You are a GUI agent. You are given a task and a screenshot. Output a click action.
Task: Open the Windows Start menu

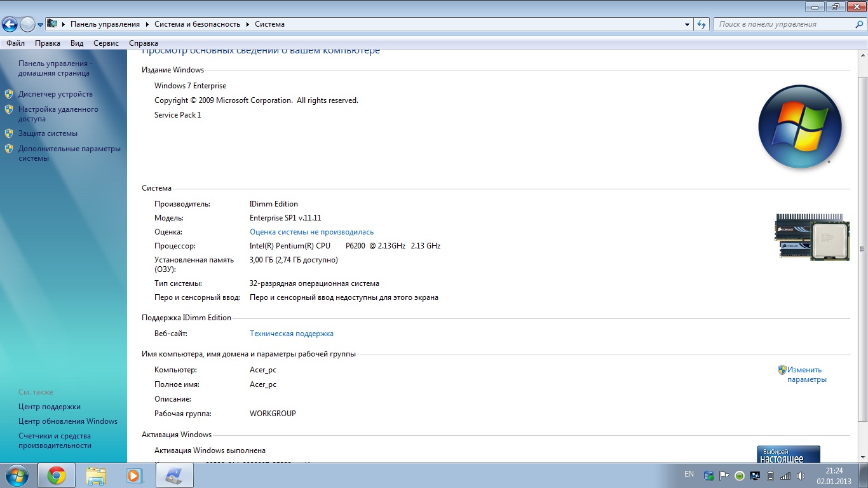point(16,475)
